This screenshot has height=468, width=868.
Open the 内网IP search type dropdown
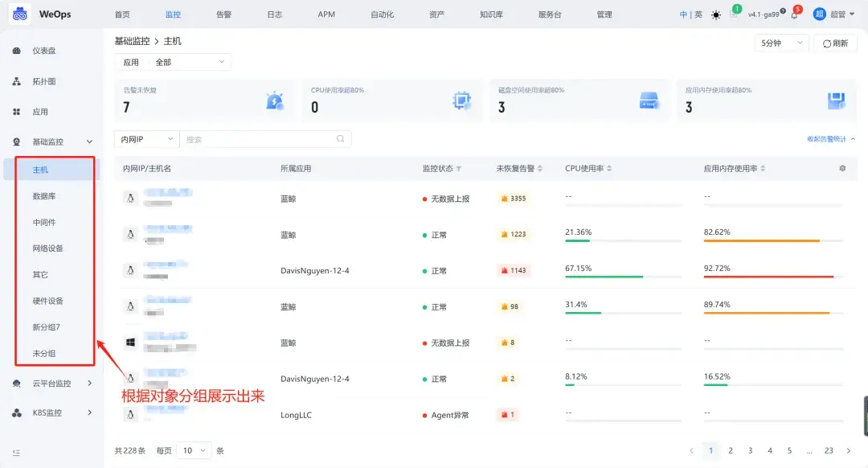pyautogui.click(x=147, y=139)
